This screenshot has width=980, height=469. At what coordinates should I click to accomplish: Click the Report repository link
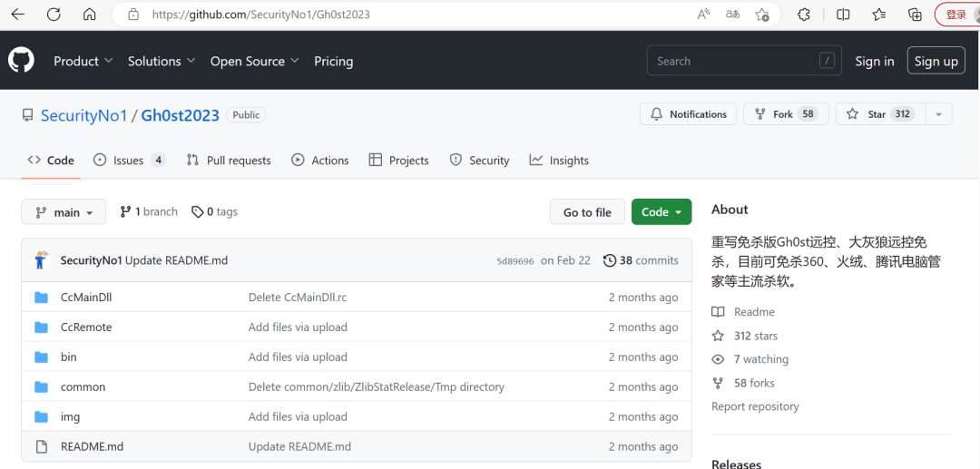(x=755, y=406)
